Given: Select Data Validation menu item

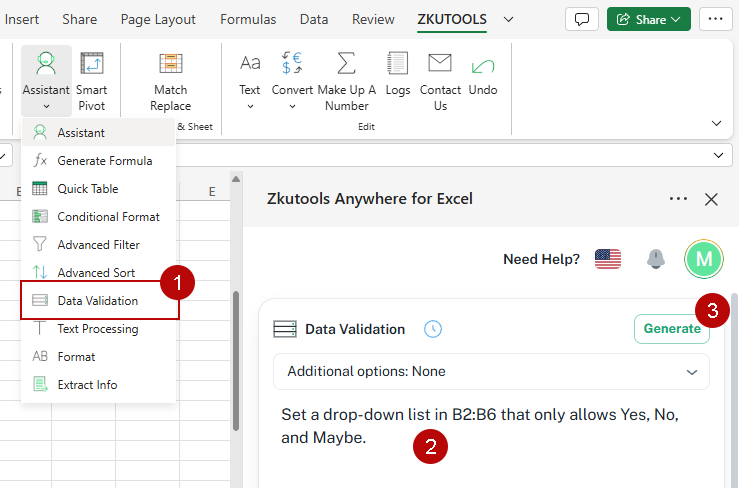Looking at the screenshot, I should (99, 300).
